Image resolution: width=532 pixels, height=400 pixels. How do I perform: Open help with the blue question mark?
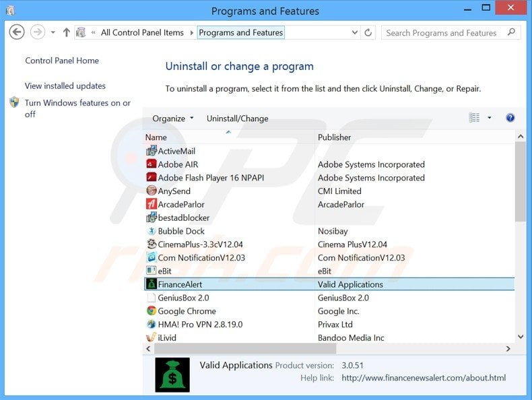coord(510,118)
